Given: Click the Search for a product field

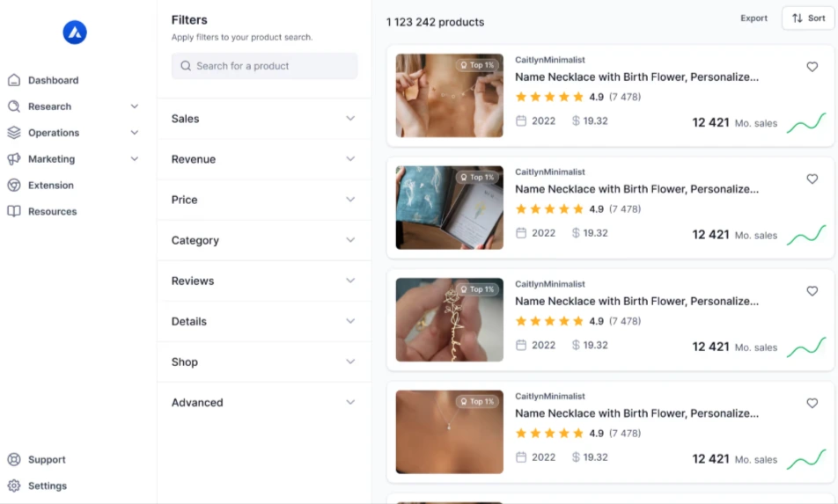Looking at the screenshot, I should (x=264, y=66).
